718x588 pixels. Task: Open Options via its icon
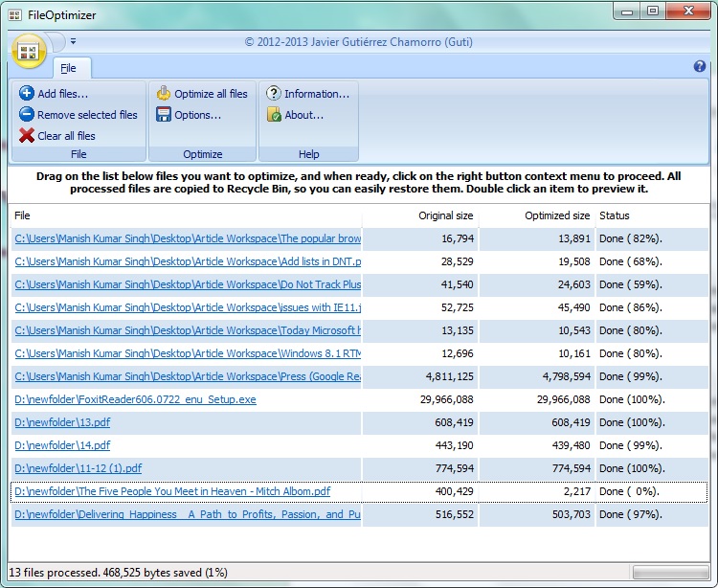click(x=164, y=115)
